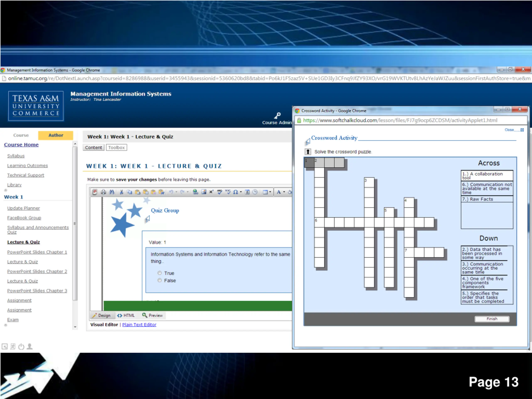Screen dimensions: 532x399
Task: Switch to the Toolbox tab
Action: click(116, 147)
